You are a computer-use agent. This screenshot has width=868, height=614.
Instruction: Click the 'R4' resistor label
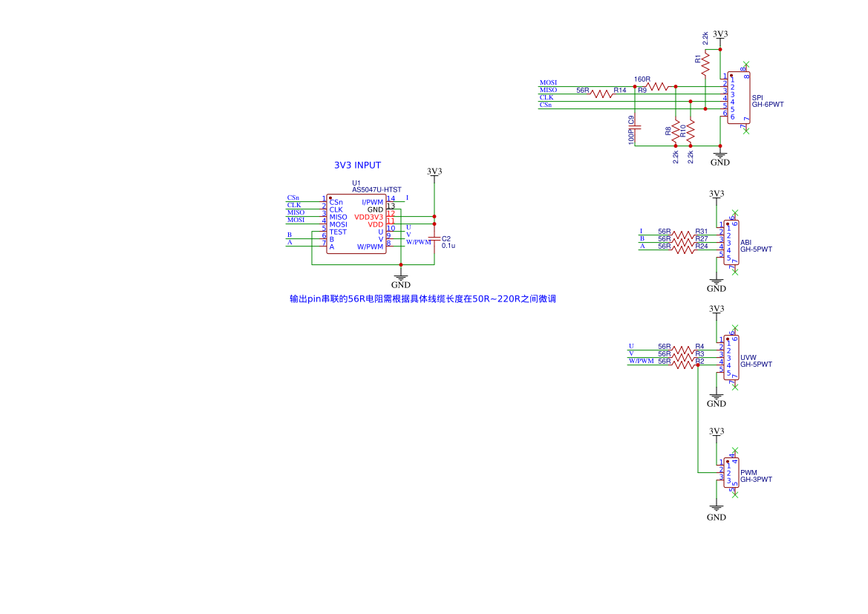point(699,347)
